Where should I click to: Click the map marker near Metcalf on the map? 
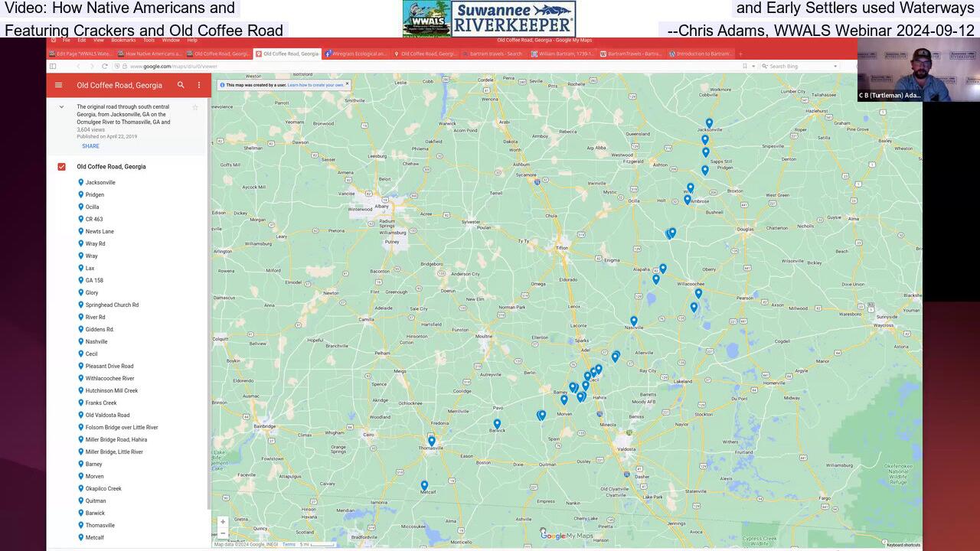[424, 485]
